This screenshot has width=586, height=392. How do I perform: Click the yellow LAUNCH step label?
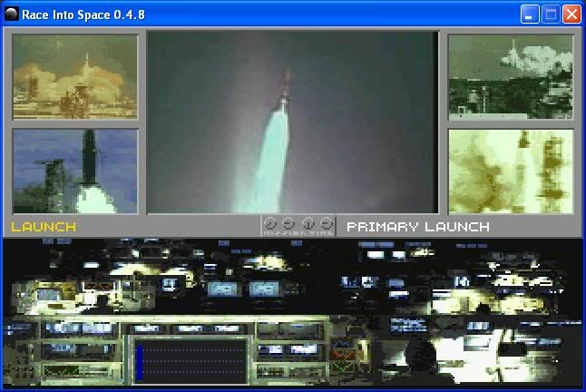(44, 227)
